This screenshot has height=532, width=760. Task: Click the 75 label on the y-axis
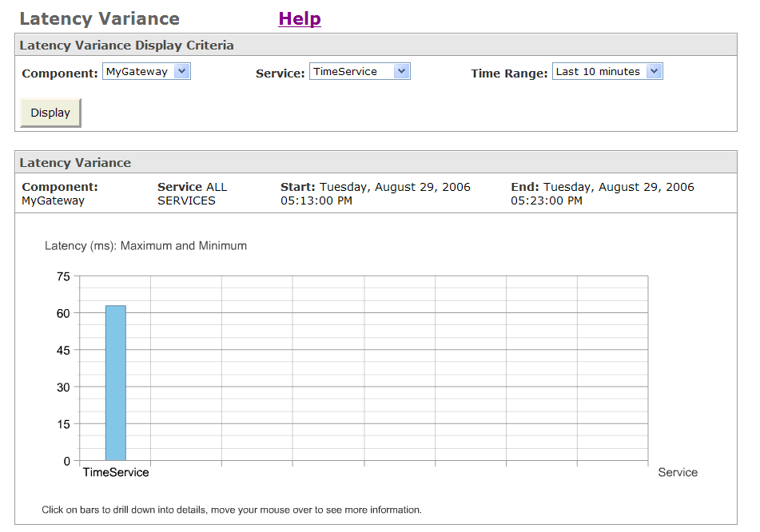tap(63, 276)
